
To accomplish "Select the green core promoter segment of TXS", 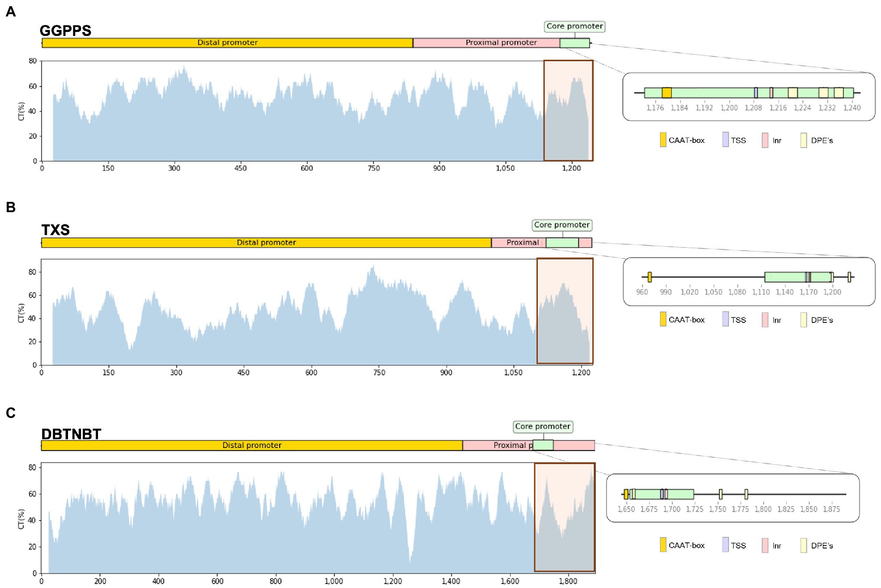I will (562, 242).
